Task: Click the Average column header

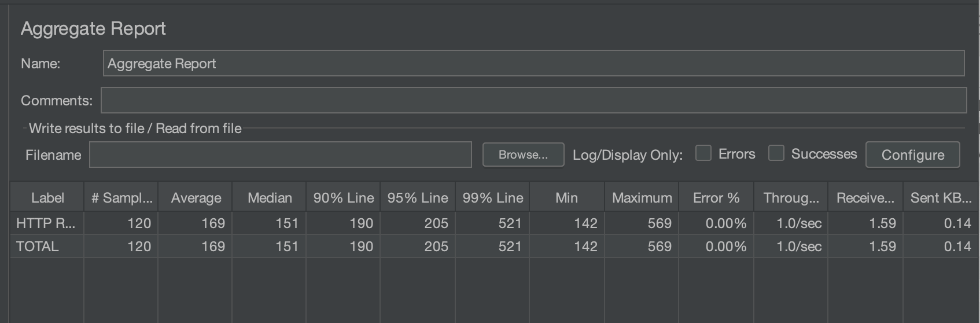Action: pos(196,198)
